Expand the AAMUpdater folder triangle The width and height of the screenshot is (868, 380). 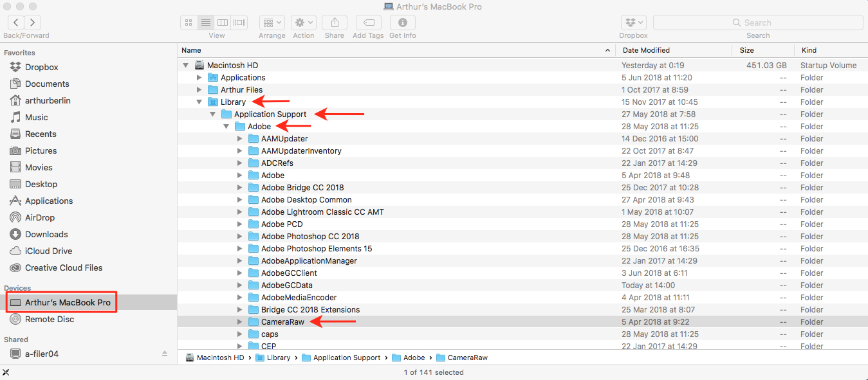tap(239, 138)
